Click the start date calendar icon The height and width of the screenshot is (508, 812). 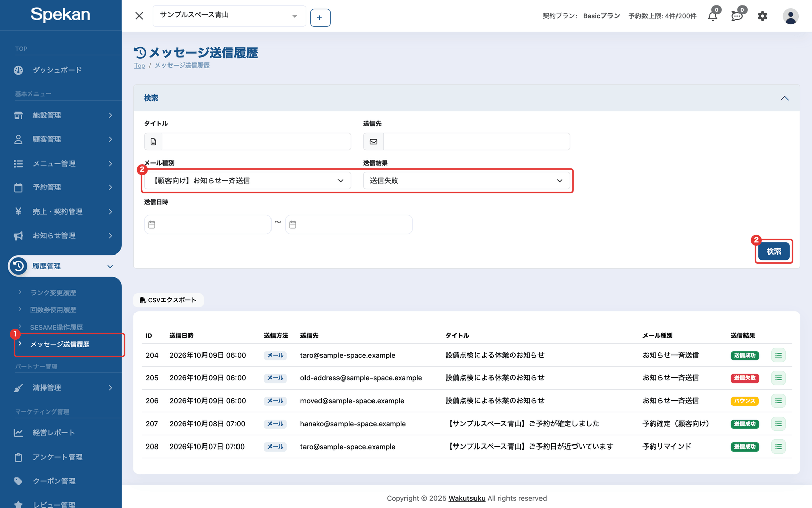(x=152, y=225)
